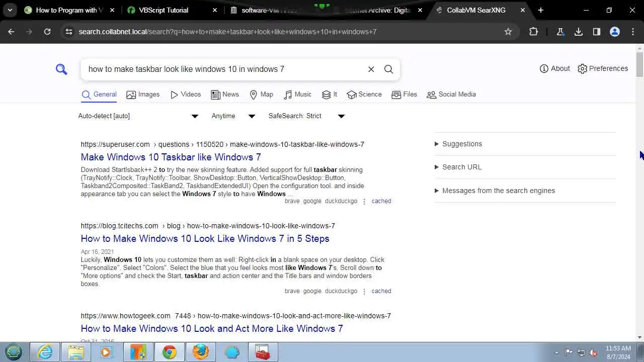644x362 pixels.
Task: Open the SafeSearch: Strict dropdown
Action: 306,116
